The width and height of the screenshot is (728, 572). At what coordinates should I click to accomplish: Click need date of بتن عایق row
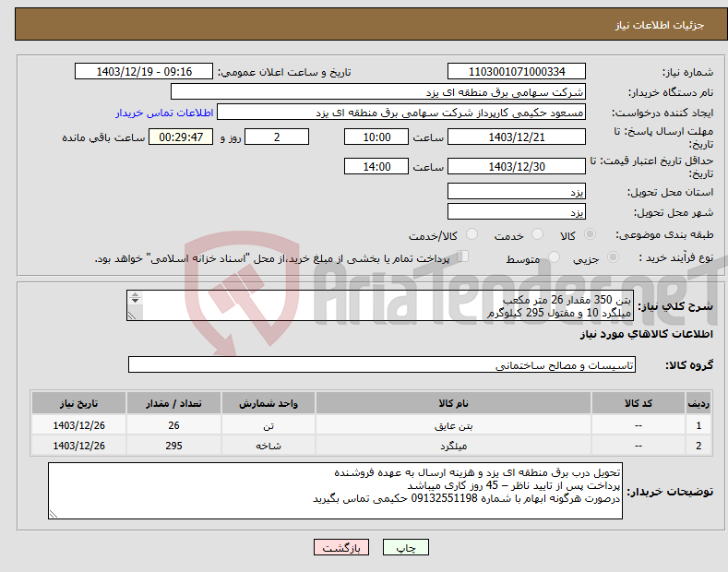click(79, 425)
